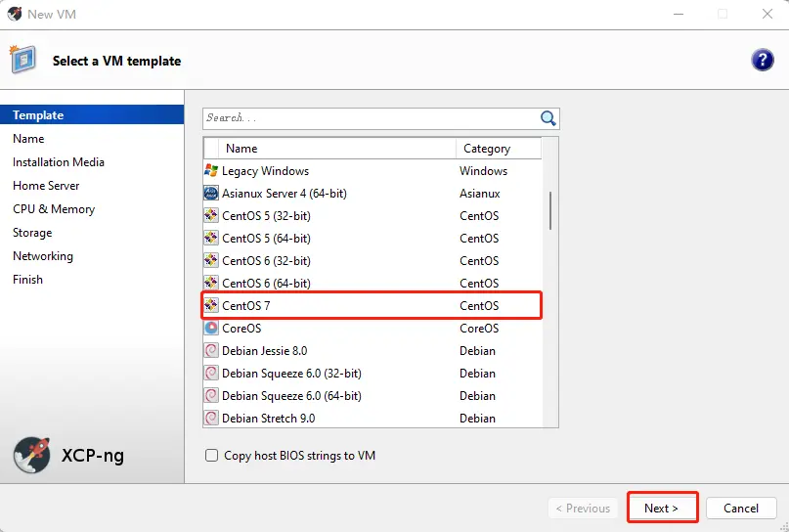The image size is (789, 532).
Task: Select the CentOS 7 template name
Action: pos(246,305)
